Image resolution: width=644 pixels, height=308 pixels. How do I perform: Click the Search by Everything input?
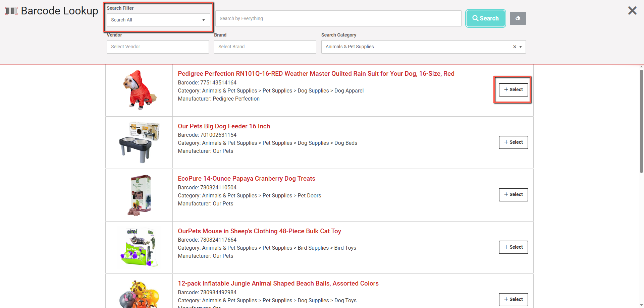pos(338,18)
